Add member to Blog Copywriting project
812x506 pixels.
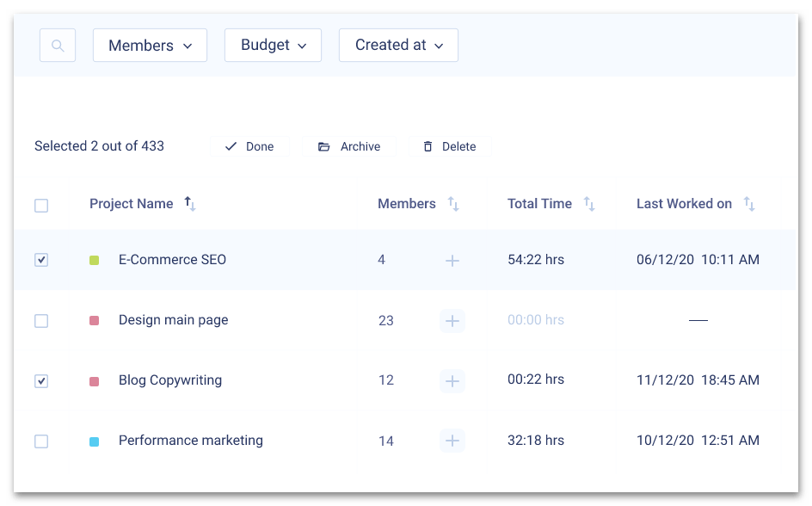click(452, 380)
